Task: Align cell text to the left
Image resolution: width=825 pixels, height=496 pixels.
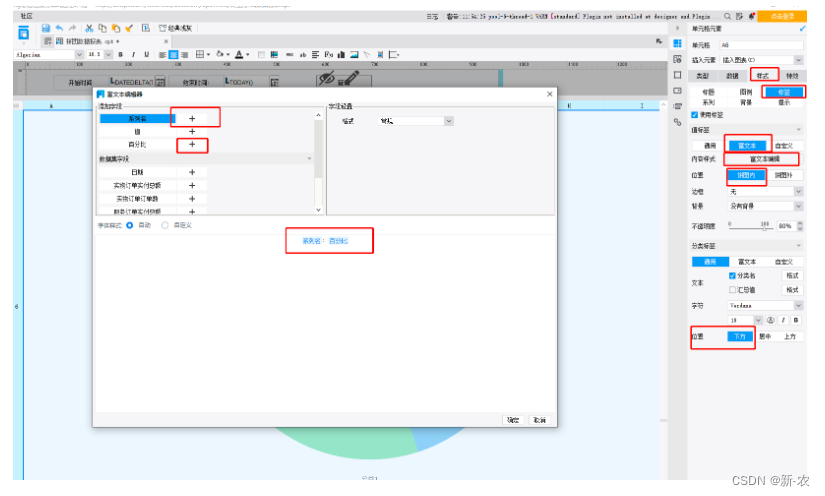Action: pos(163,54)
